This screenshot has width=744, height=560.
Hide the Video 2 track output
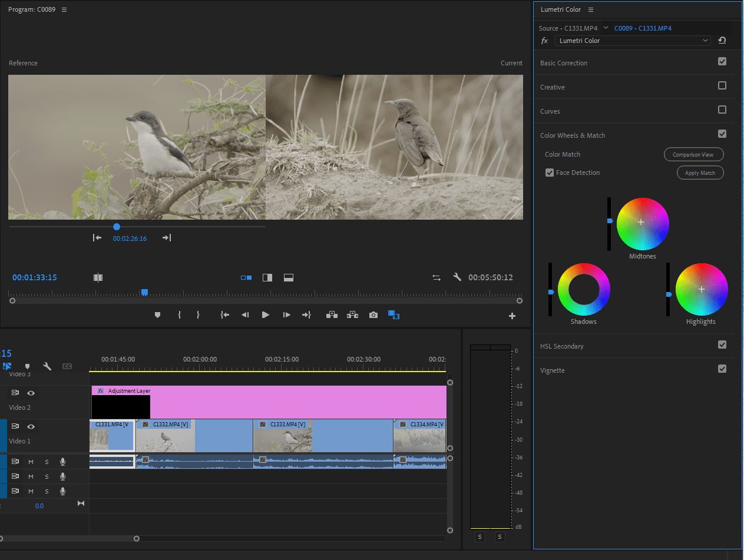(x=31, y=393)
